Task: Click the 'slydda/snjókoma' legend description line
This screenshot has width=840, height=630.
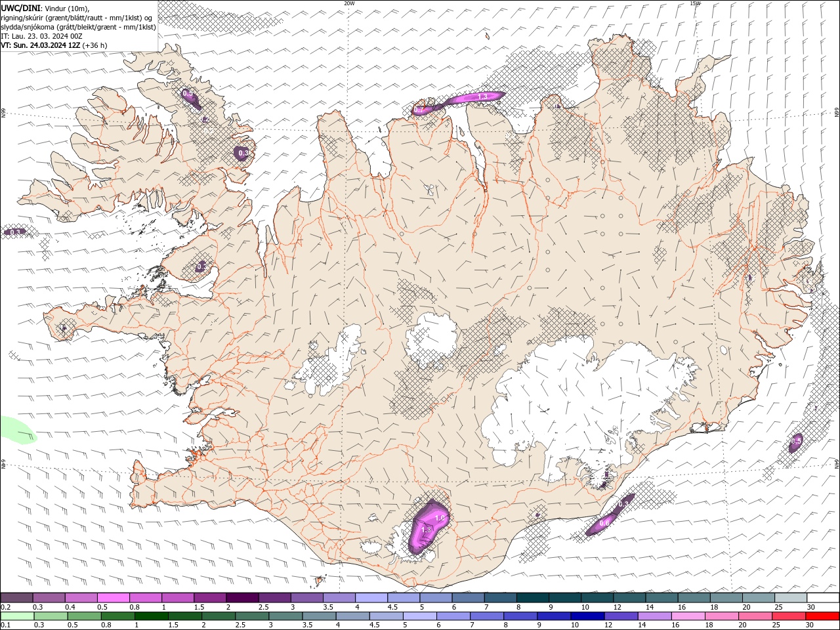Action: click(79, 27)
